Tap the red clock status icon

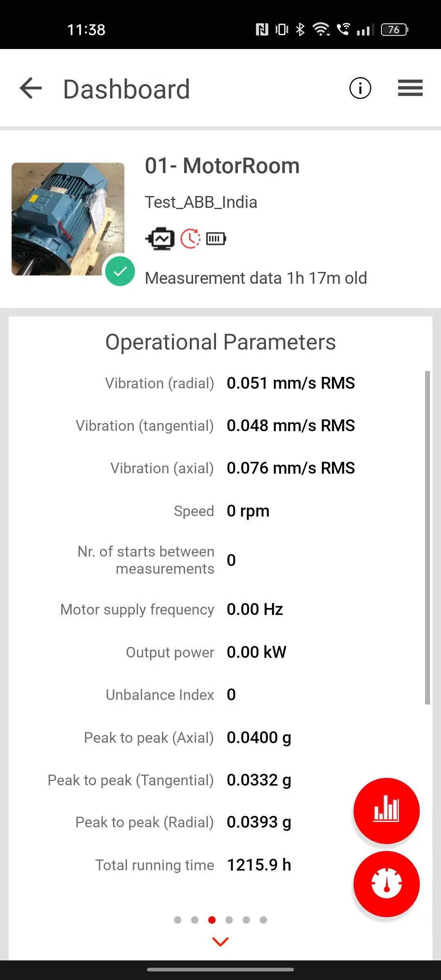pyautogui.click(x=190, y=239)
